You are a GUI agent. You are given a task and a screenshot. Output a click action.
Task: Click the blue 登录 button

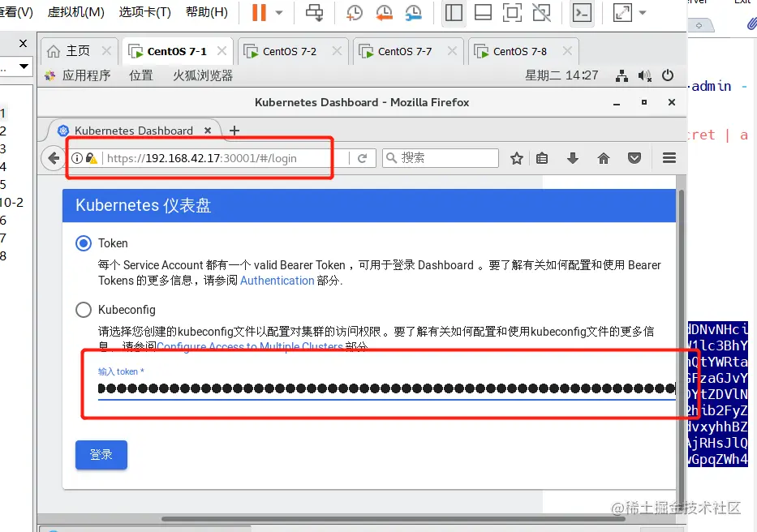[101, 454]
